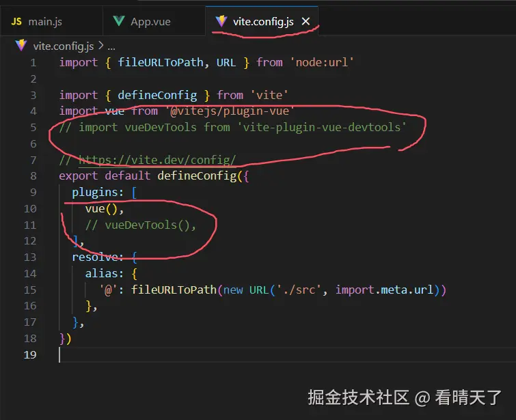This screenshot has height=420, width=516.
Task: Click 'plugins:' property on line 9
Action: click(x=98, y=192)
